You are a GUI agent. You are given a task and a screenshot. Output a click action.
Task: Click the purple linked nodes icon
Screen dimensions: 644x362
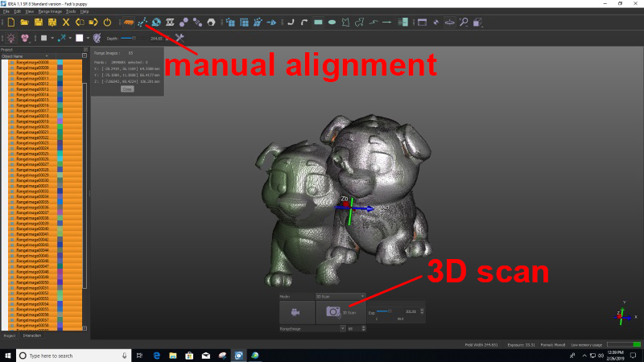197,23
